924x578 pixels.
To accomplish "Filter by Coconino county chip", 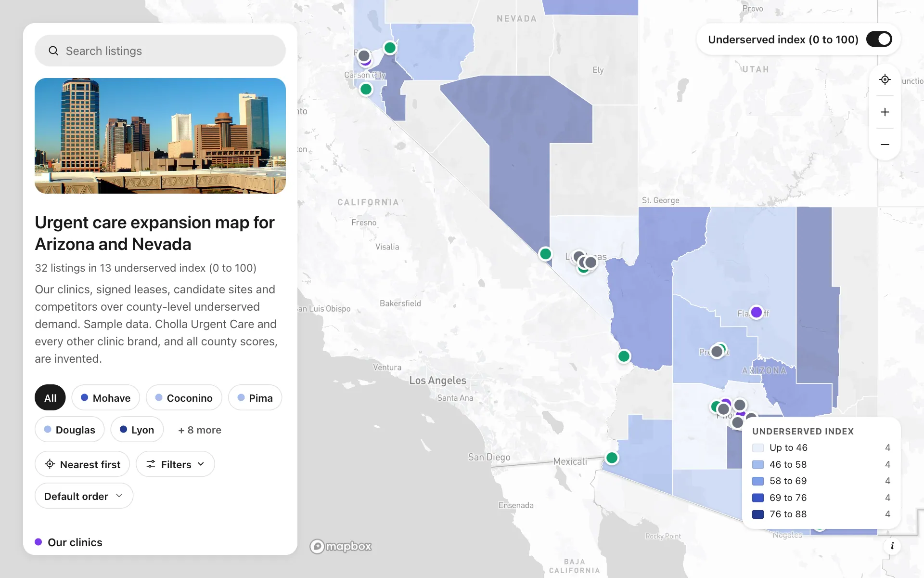I will (x=184, y=397).
